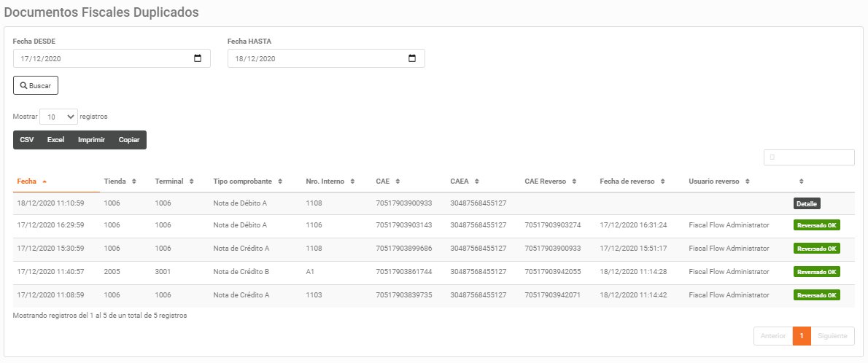Click the Copiar button

pos(129,140)
